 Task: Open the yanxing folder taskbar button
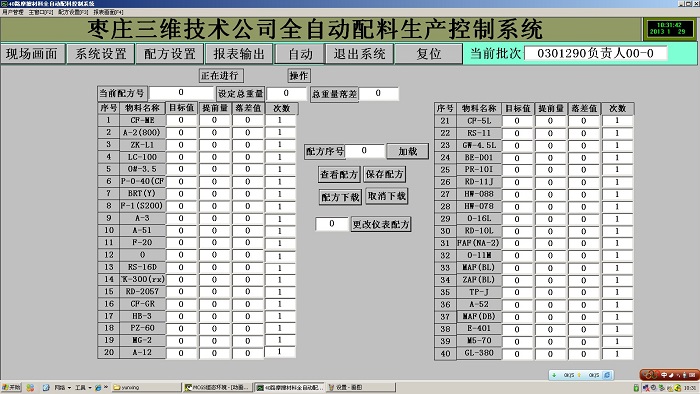point(146,387)
